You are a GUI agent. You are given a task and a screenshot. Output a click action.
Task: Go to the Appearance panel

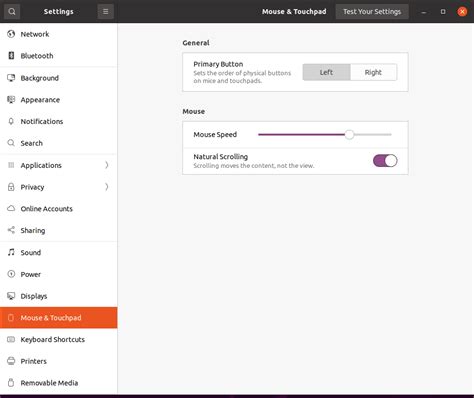coord(59,100)
